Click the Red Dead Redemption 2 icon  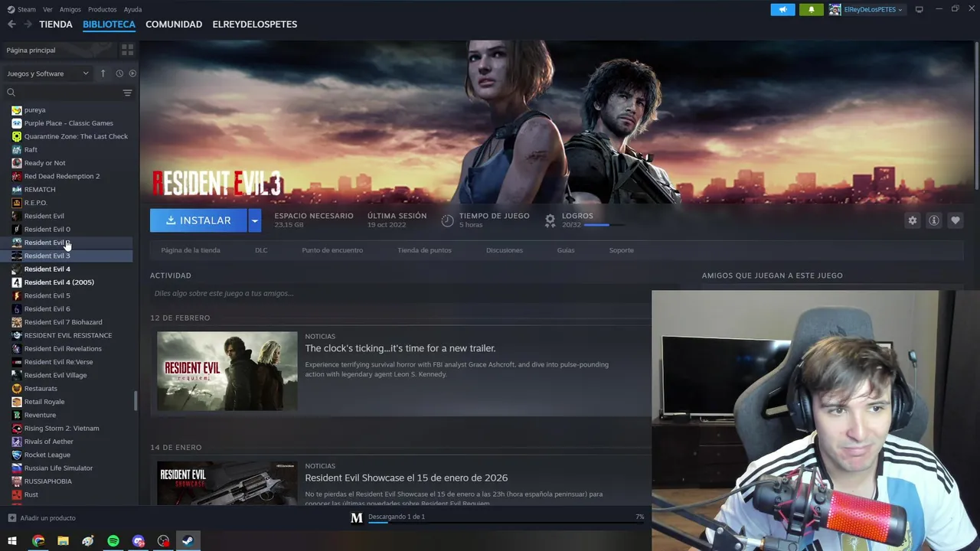coord(17,176)
